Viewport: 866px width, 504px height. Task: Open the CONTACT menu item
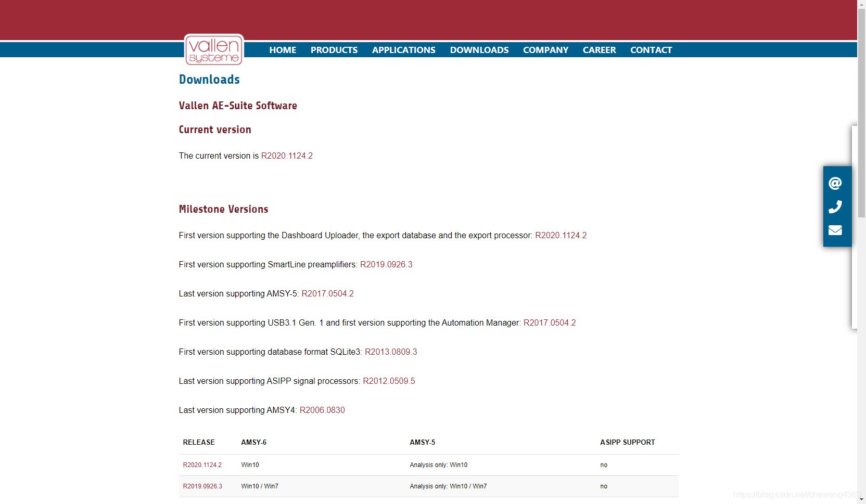click(651, 50)
